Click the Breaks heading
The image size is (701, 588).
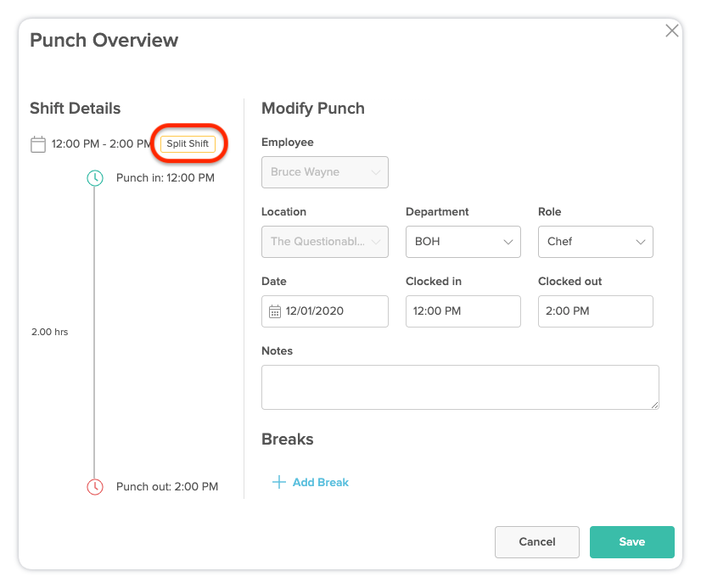pyautogui.click(x=288, y=440)
